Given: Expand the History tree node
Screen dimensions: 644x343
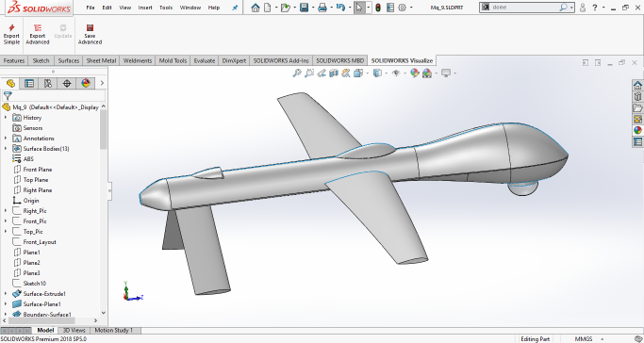Looking at the screenshot, I should pos(6,118).
